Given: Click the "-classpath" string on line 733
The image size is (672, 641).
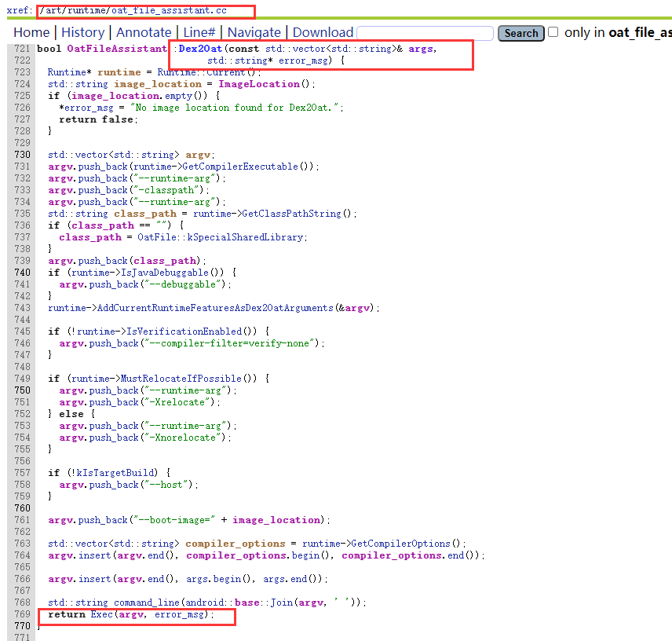Looking at the screenshot, I should point(166,190).
